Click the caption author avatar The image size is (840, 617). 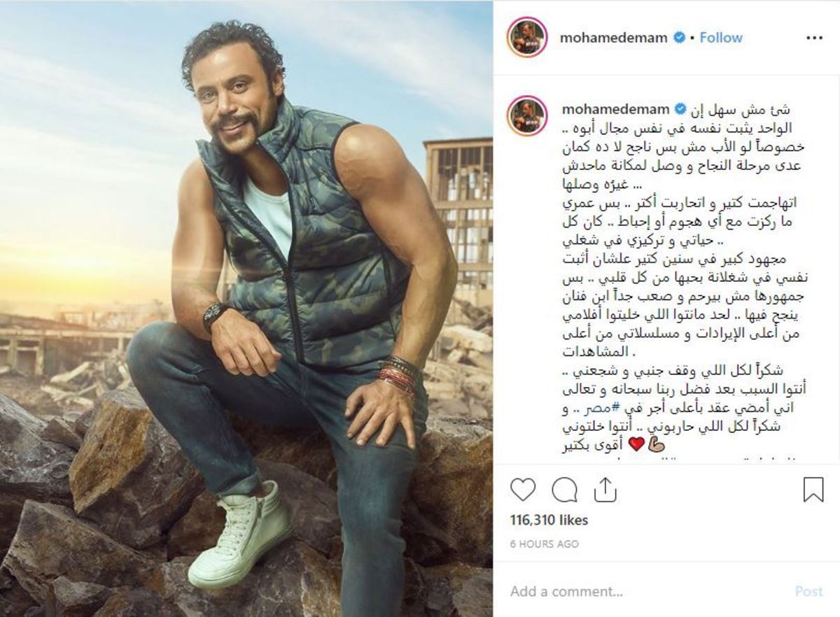click(x=528, y=115)
